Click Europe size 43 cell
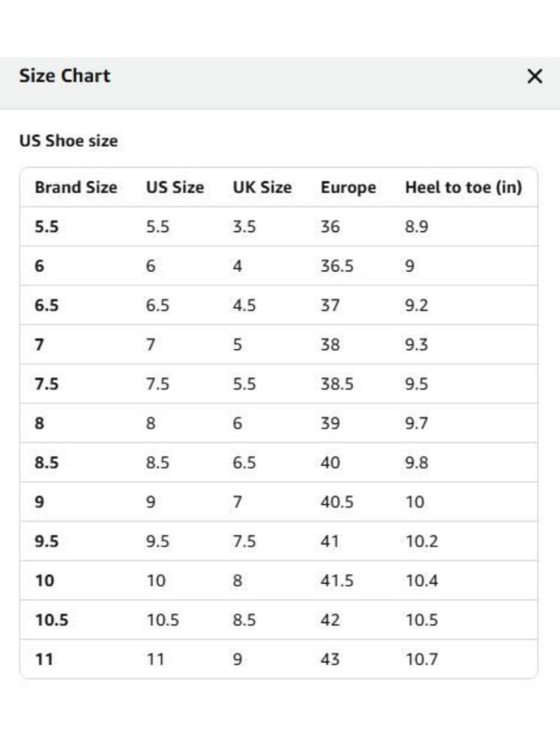The height and width of the screenshot is (747, 560). [330, 659]
